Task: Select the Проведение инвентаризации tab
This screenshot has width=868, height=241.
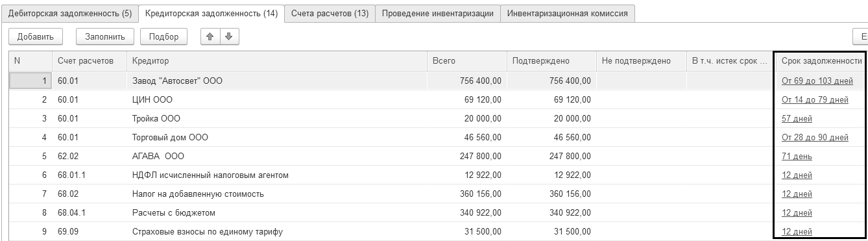Action: coord(438,13)
